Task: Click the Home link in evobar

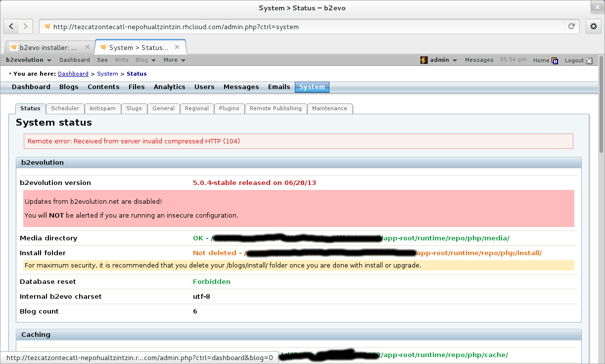Action: tap(541, 60)
